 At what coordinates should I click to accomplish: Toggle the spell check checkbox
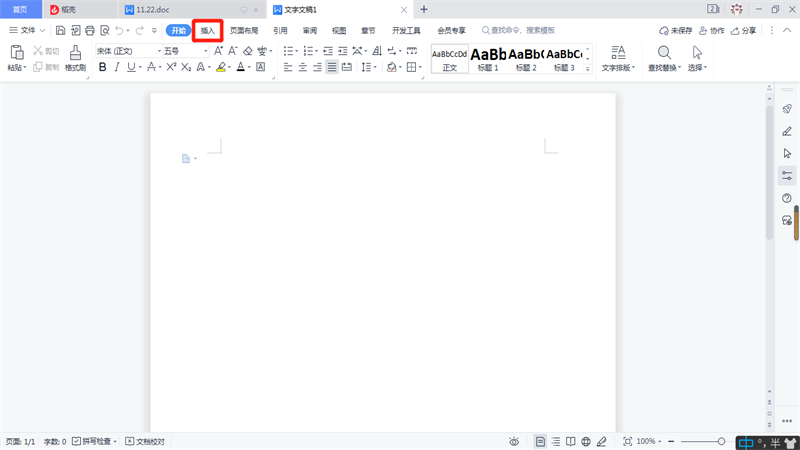pos(76,441)
